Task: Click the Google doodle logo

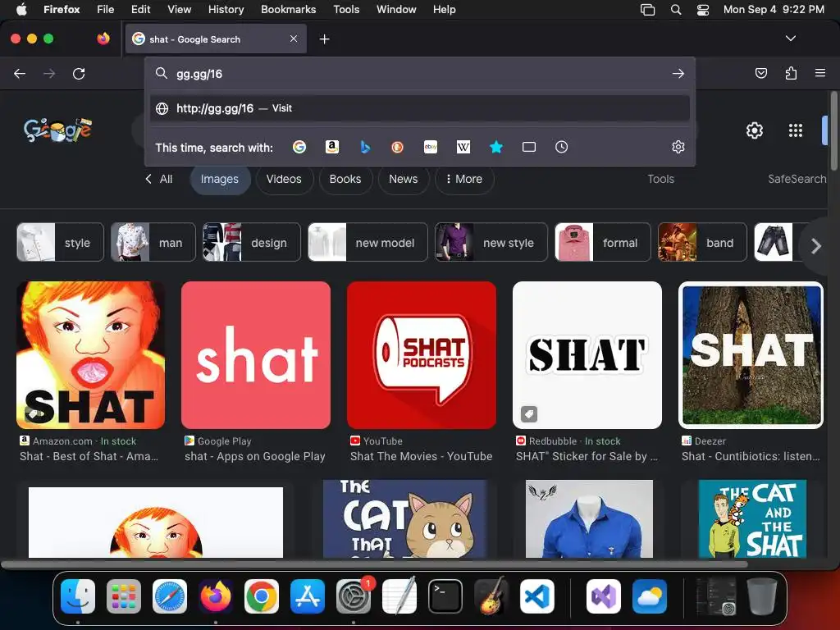Action: pyautogui.click(x=58, y=130)
